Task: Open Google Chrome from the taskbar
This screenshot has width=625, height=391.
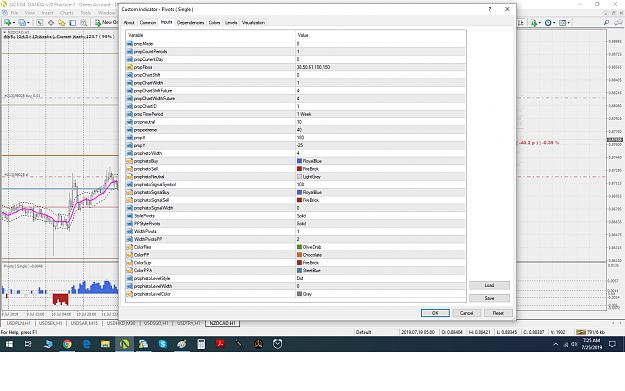Action: coord(67,344)
